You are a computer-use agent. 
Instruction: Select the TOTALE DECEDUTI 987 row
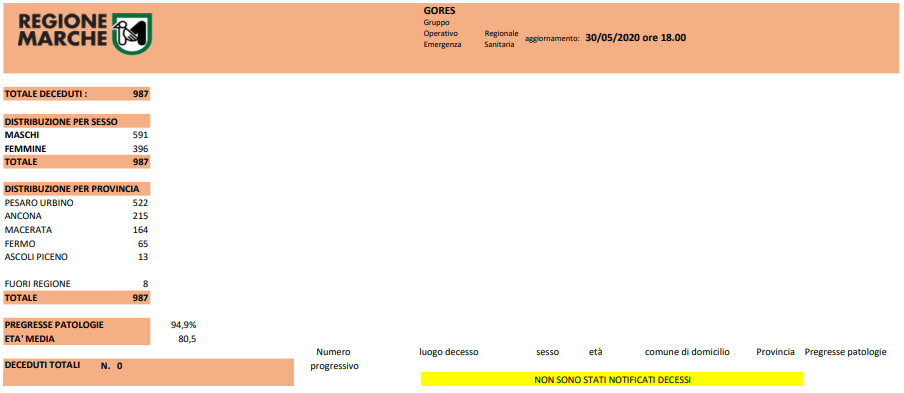click(x=77, y=94)
